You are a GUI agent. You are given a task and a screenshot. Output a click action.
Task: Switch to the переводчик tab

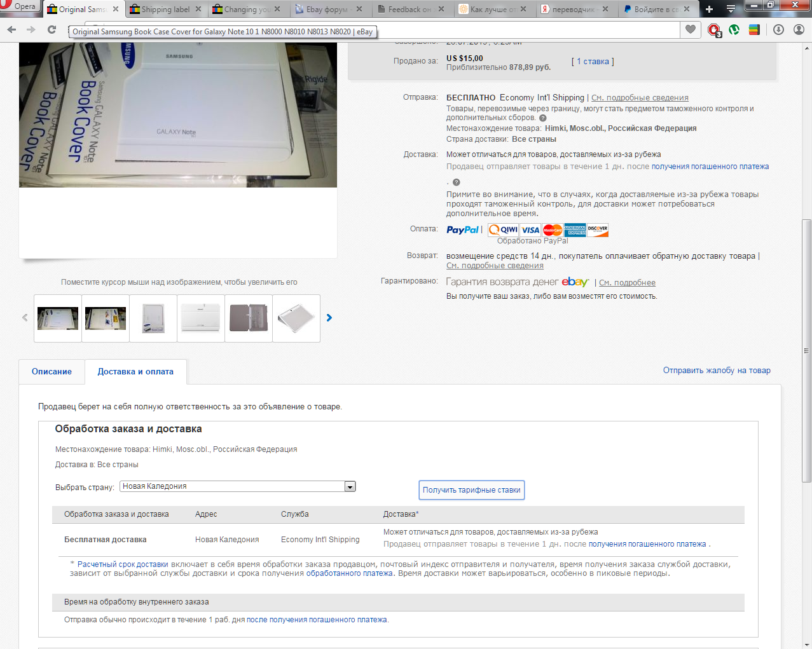pyautogui.click(x=574, y=9)
